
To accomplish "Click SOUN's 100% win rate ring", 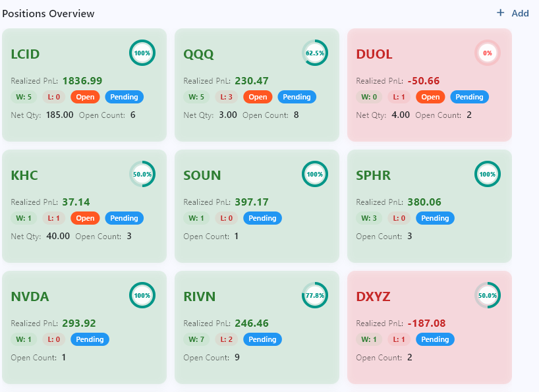I will click(314, 175).
